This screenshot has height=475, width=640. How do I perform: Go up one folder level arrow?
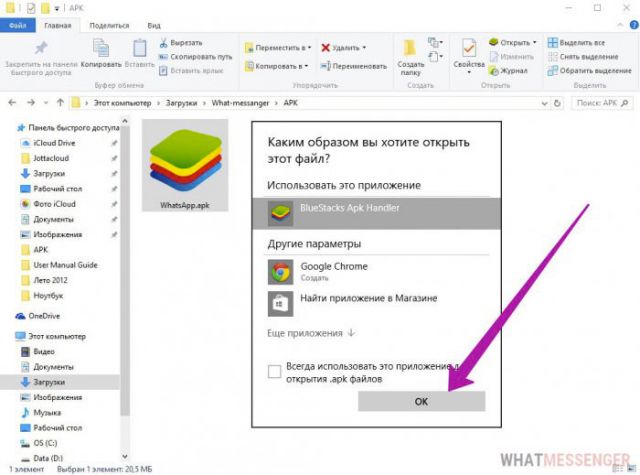(x=60, y=103)
